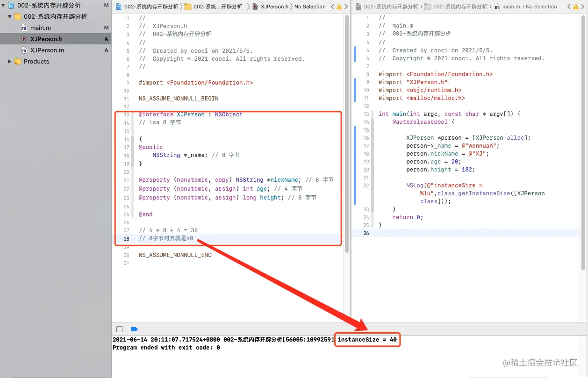Image resolution: width=588 pixels, height=378 pixels.
Task: Click the XJPerson.m file icon in navigator
Action: [24, 50]
